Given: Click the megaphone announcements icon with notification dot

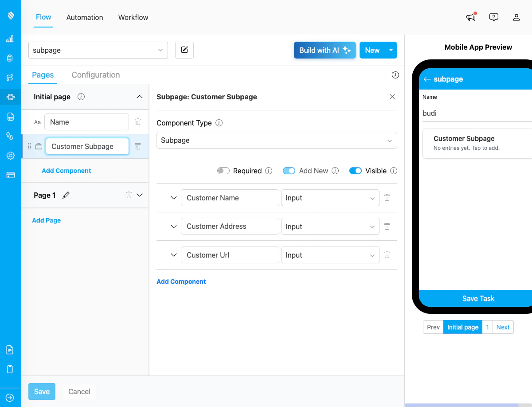Looking at the screenshot, I should click(471, 17).
